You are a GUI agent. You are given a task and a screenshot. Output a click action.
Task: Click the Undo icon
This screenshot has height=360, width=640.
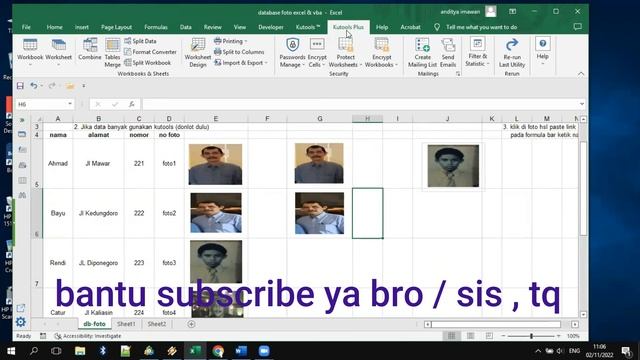pos(34,86)
